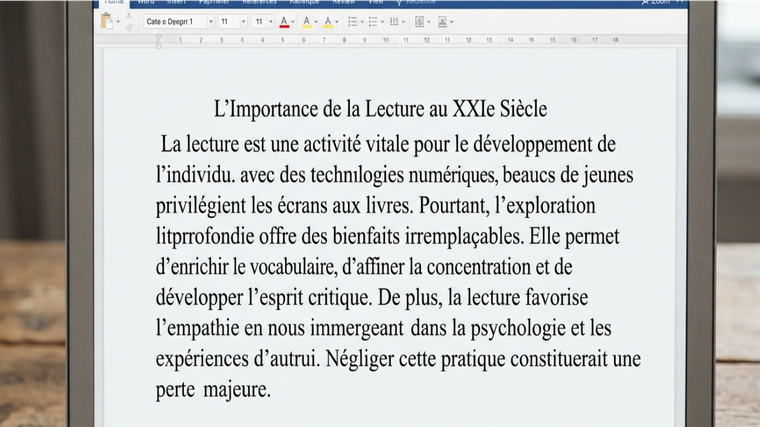Click the word "Négliger"
This screenshot has height=427, width=760.
coord(360,360)
